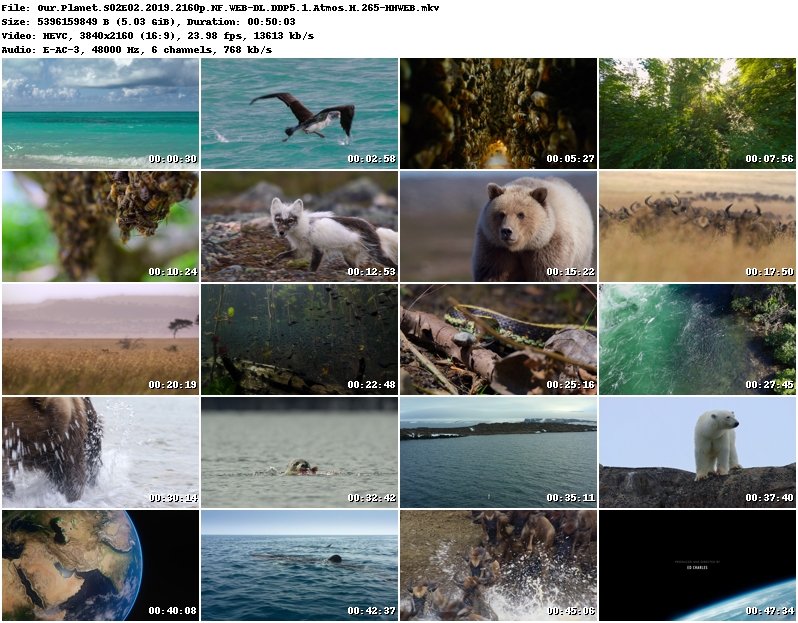Image resolution: width=798 pixels, height=623 pixels.
Task: Click the ocean beach thumbnail at 00:00:30
Action: click(100, 113)
